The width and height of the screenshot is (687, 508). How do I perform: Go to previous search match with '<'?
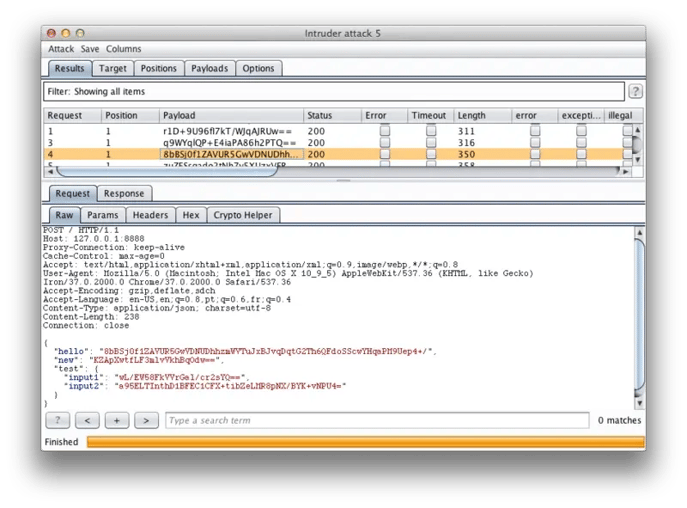tap(88, 421)
